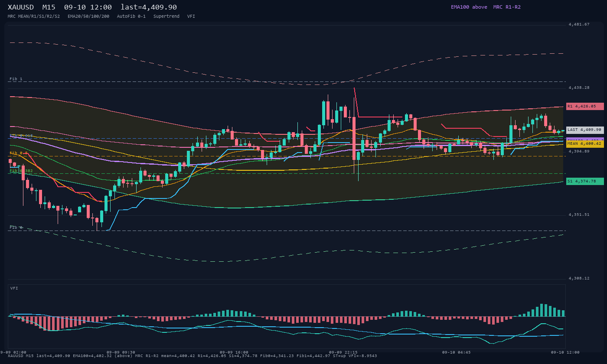This screenshot has width=607, height=364.
Task: Select the VFI label in the header legend
Action: [x=191, y=16]
